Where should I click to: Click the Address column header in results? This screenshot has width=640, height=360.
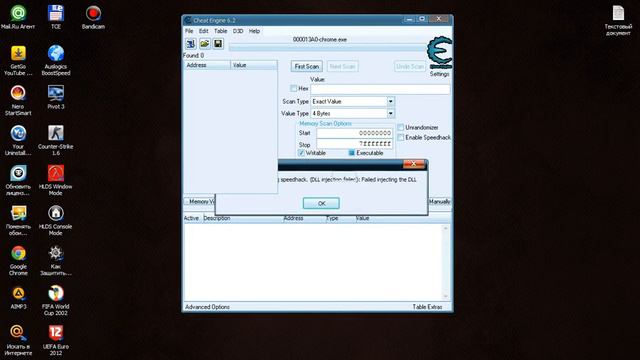[207, 65]
